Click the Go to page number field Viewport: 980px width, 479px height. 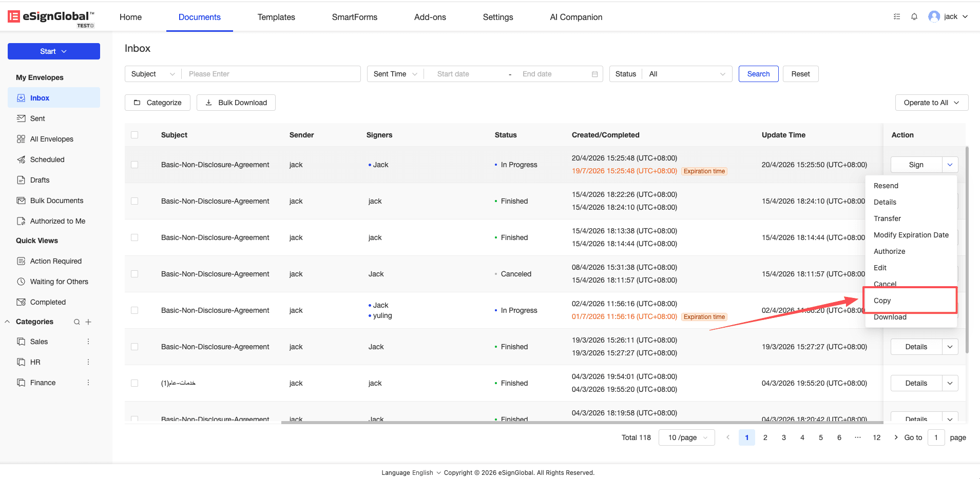(936, 437)
